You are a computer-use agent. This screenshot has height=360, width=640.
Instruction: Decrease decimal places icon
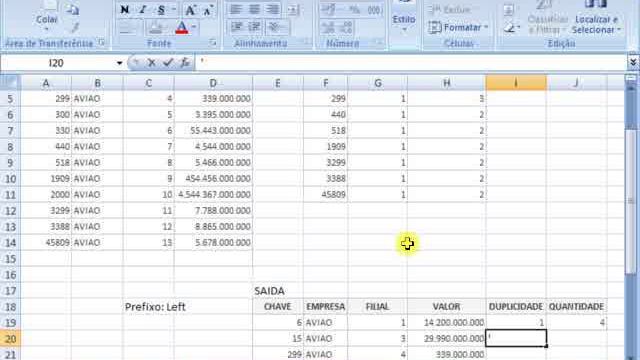[346, 27]
